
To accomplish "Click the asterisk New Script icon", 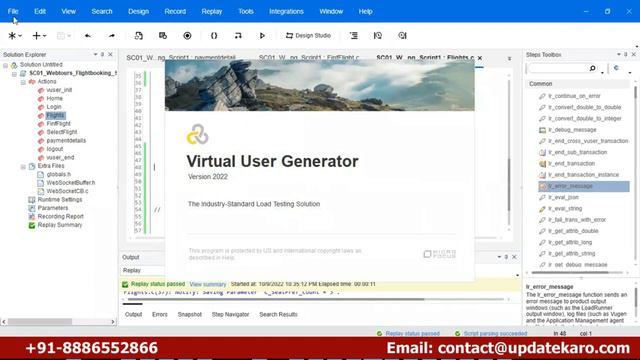I will 12,36.
